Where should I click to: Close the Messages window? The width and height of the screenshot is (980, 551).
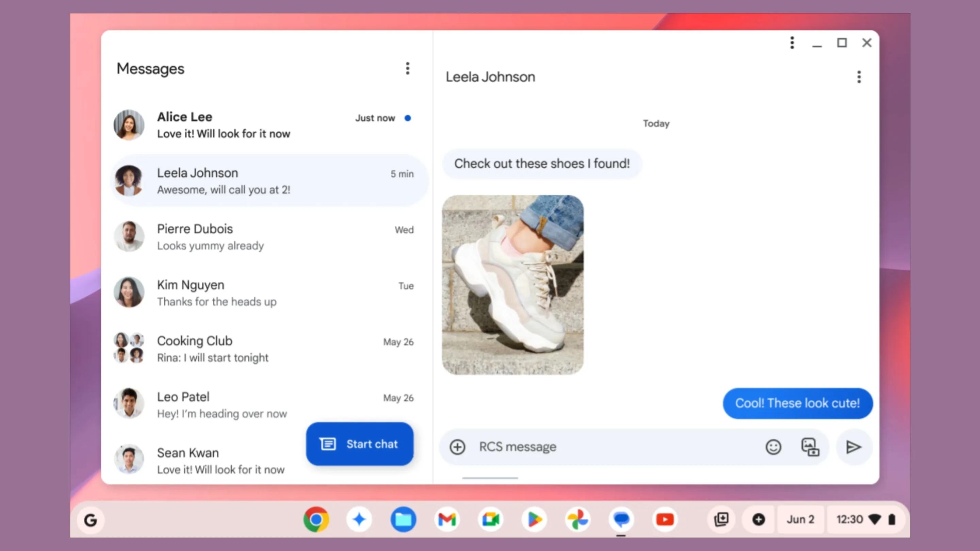pos(867,43)
